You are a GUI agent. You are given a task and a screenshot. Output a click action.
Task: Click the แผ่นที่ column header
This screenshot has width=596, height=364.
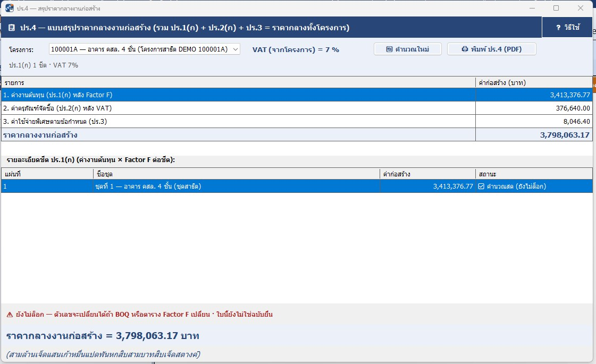[47, 174]
